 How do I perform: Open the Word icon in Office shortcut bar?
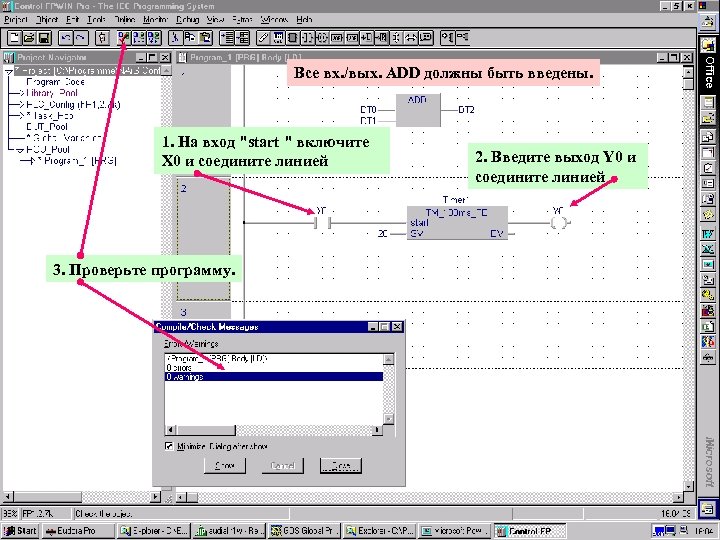(708, 234)
